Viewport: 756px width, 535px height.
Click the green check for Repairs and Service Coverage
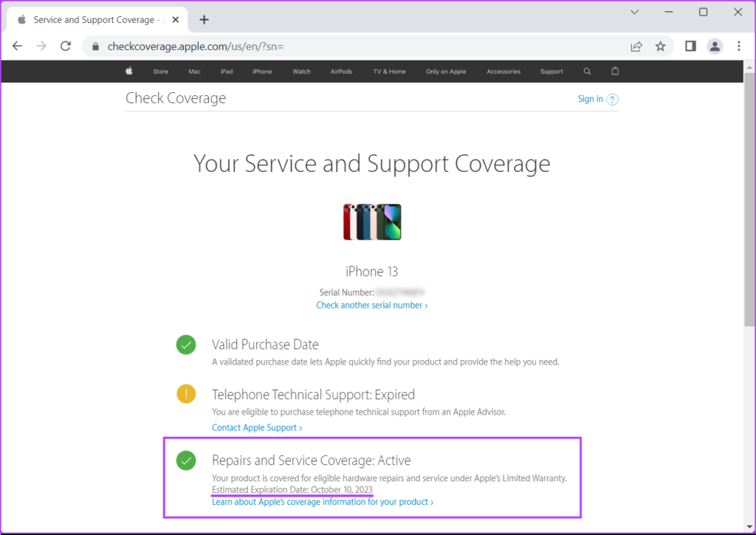click(x=186, y=460)
